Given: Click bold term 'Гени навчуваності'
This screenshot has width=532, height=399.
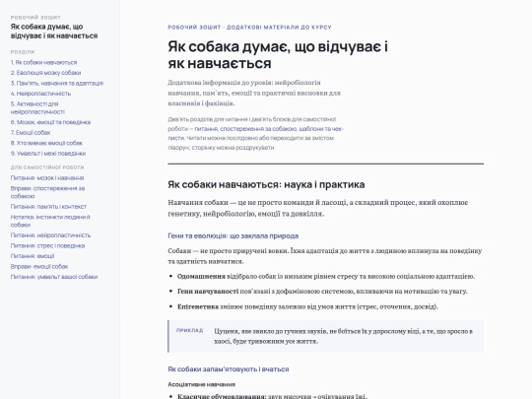Looking at the screenshot, I should (x=208, y=292).
